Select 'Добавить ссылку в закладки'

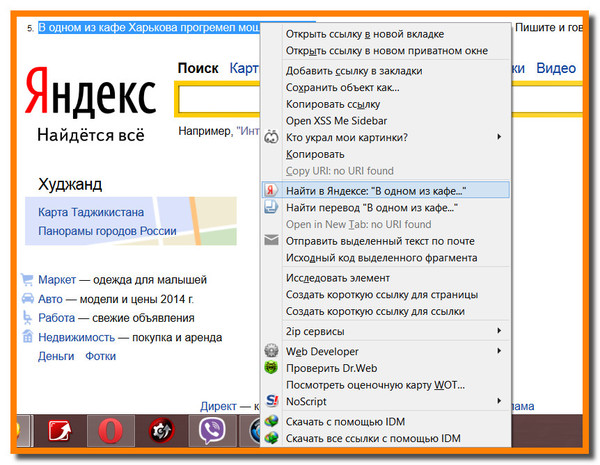354,71
